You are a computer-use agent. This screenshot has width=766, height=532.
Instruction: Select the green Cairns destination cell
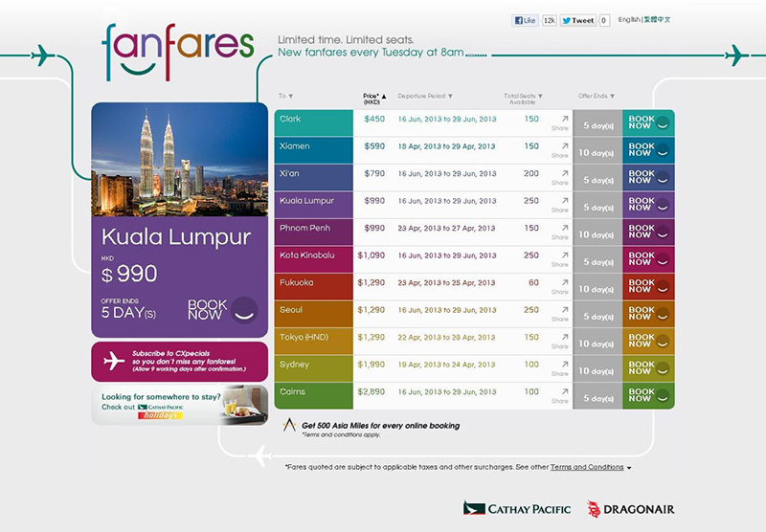[314, 396]
